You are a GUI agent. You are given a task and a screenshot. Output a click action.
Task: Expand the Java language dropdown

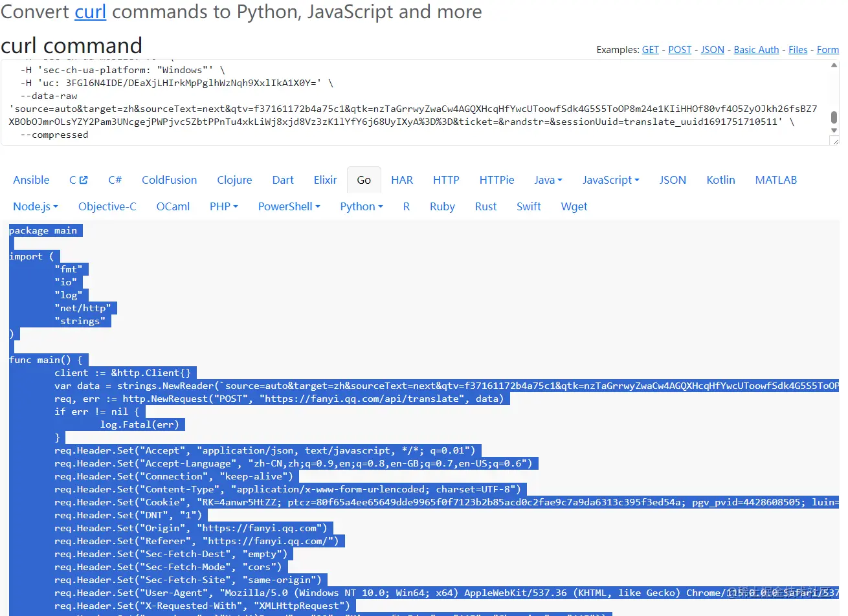[548, 180]
